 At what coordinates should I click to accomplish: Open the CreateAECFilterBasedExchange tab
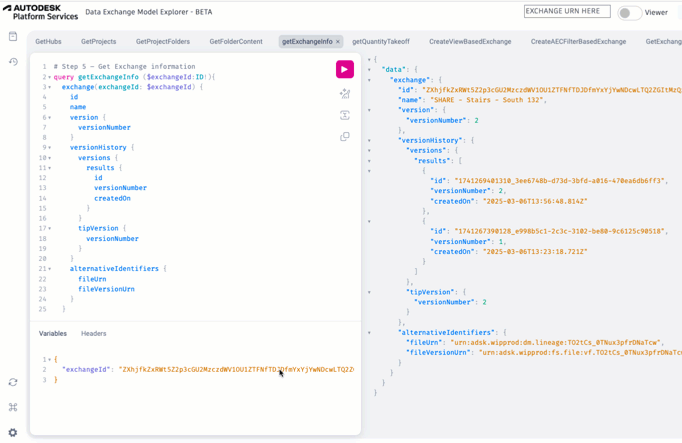click(578, 42)
